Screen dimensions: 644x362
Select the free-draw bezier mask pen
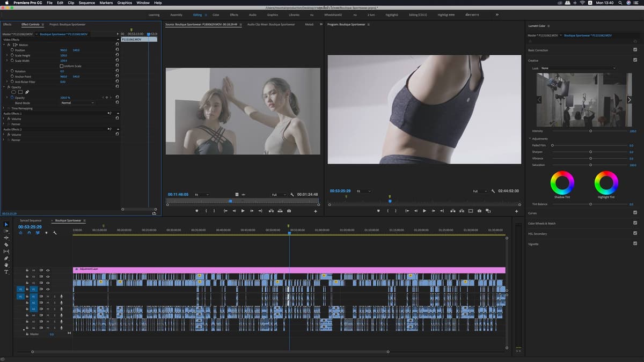pos(27,92)
